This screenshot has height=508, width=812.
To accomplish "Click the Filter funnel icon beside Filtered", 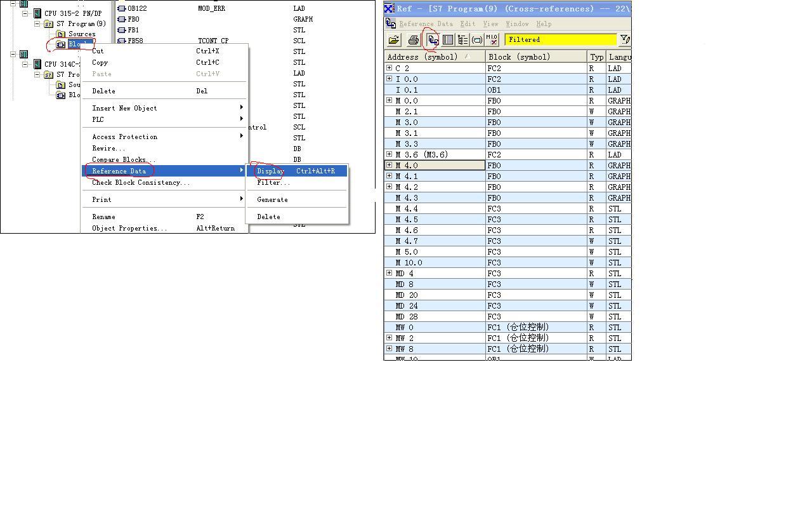I will tap(625, 40).
